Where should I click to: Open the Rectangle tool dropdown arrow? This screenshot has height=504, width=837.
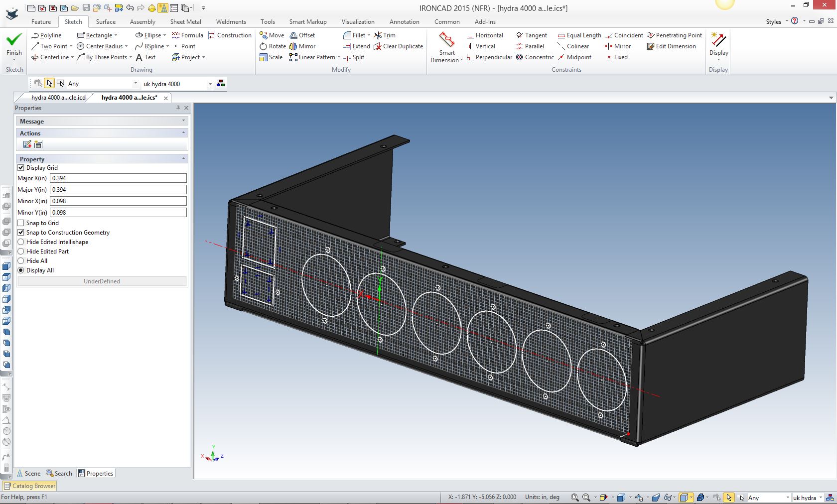116,35
